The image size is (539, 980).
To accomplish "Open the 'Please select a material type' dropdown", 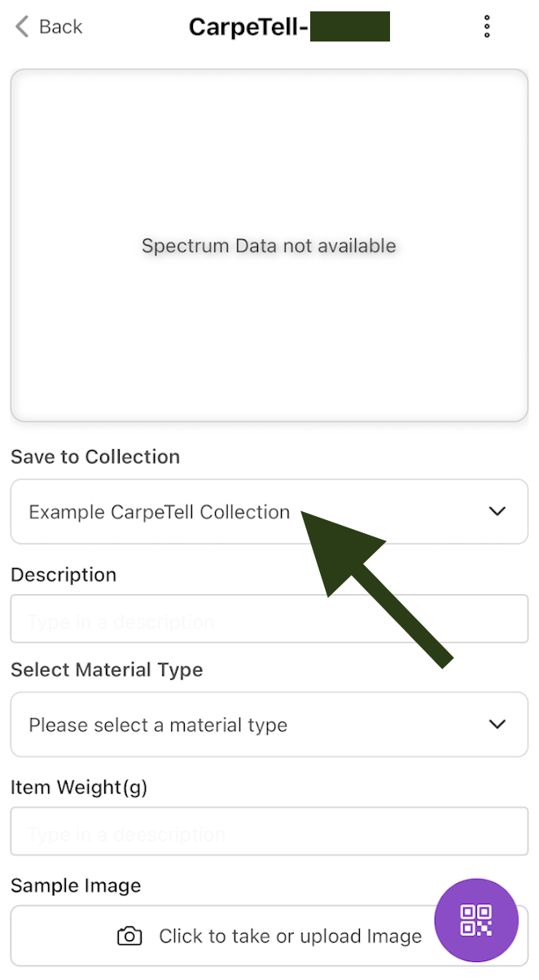I will (x=159, y=725).
